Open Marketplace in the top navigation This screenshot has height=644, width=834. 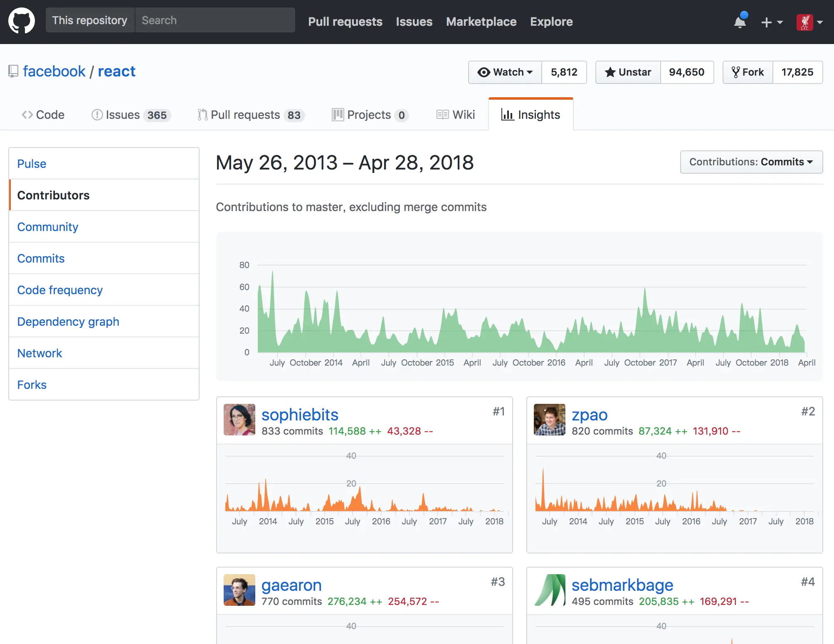[481, 22]
